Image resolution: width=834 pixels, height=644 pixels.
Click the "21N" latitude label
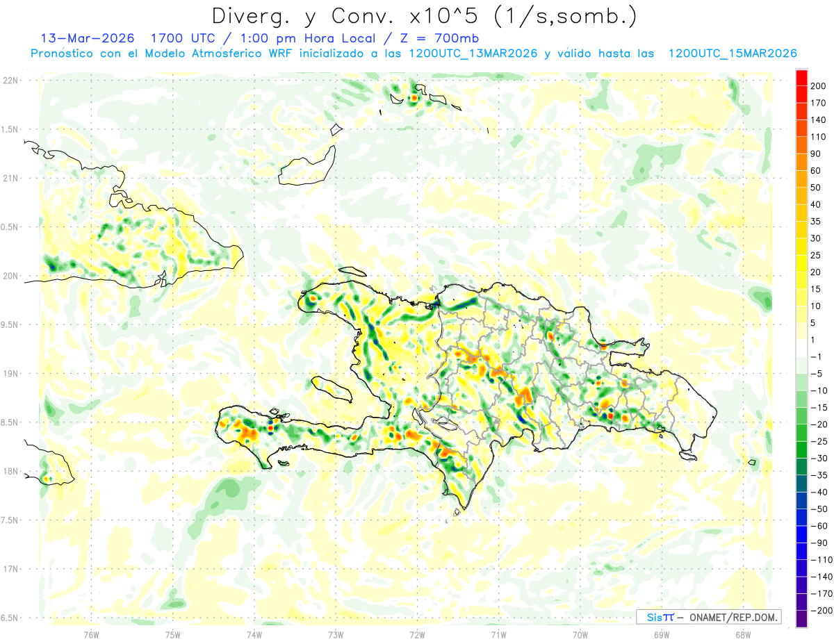tap(12, 178)
